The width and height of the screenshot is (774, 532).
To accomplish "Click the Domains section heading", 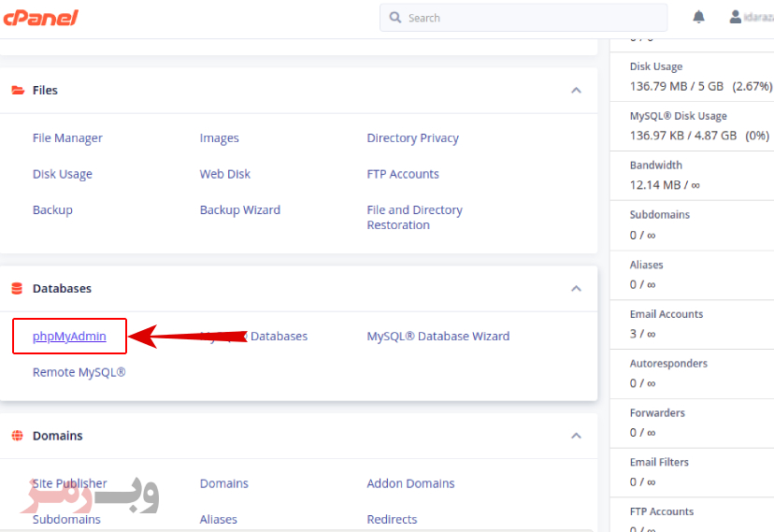I will [x=57, y=436].
